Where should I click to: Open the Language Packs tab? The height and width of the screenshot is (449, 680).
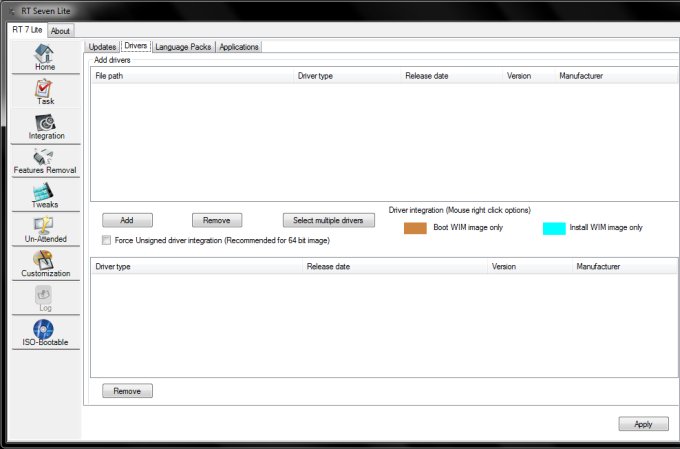click(183, 47)
